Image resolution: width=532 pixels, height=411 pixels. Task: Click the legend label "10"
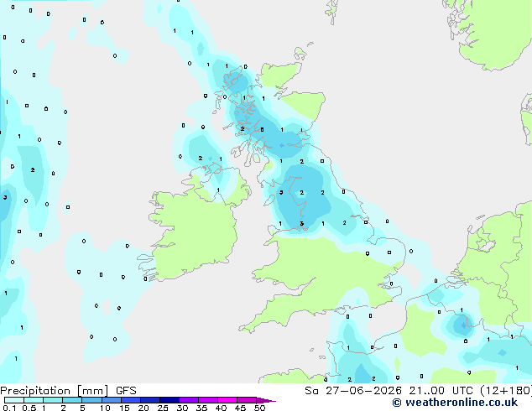coord(105,408)
